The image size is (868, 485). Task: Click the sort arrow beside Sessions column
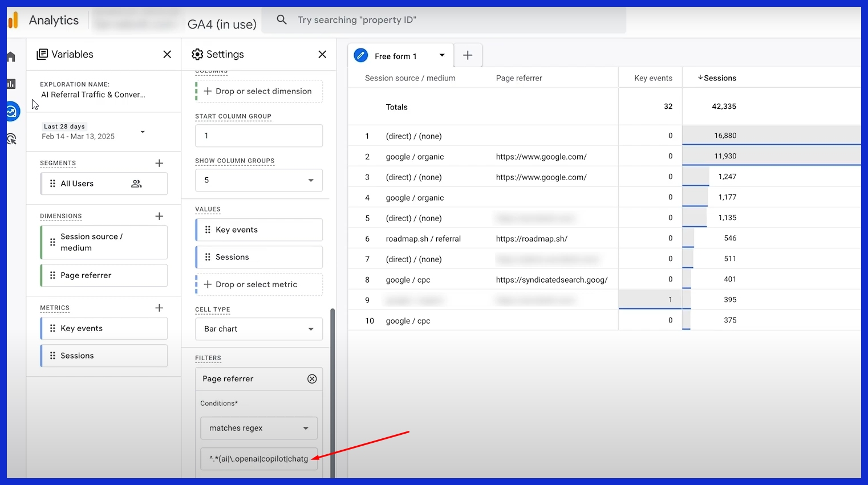pos(700,78)
